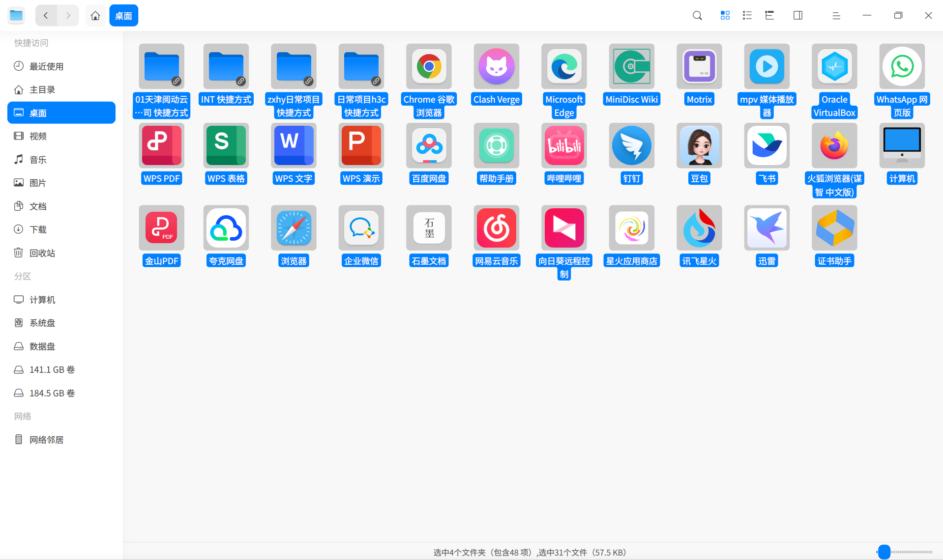Toggle the detail side panel
Viewport: 943px width, 560px height.
[x=798, y=16]
